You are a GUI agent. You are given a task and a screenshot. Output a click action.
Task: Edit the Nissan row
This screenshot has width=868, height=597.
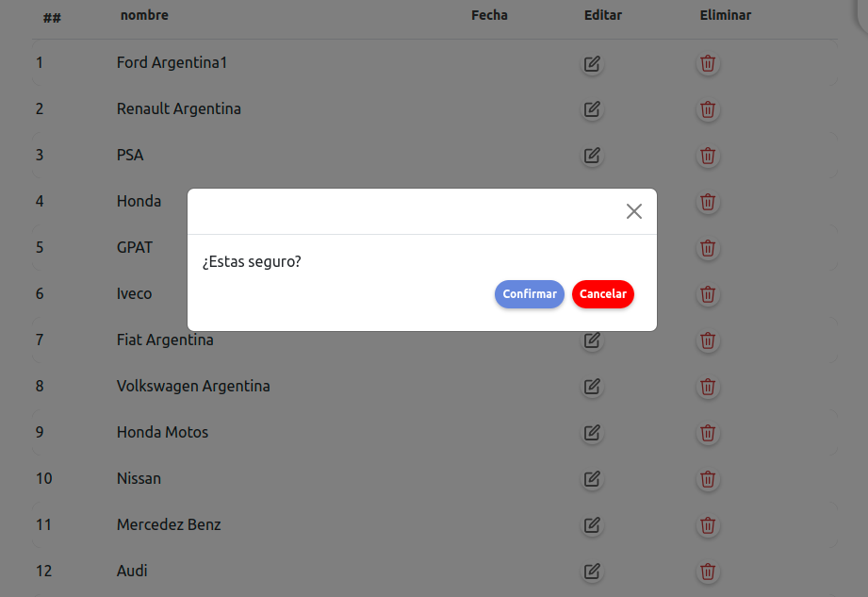click(592, 479)
